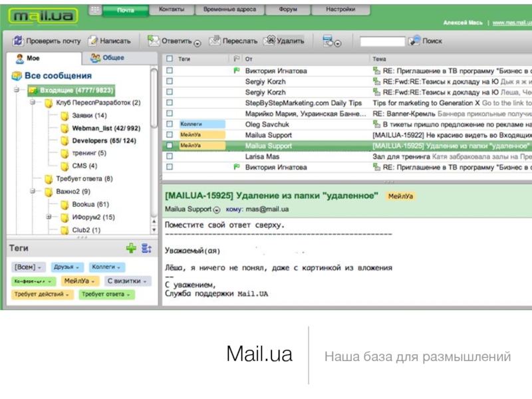The image size is (532, 399).
Task: Expand the ИФорум2 folder tree
Action: click(49, 217)
